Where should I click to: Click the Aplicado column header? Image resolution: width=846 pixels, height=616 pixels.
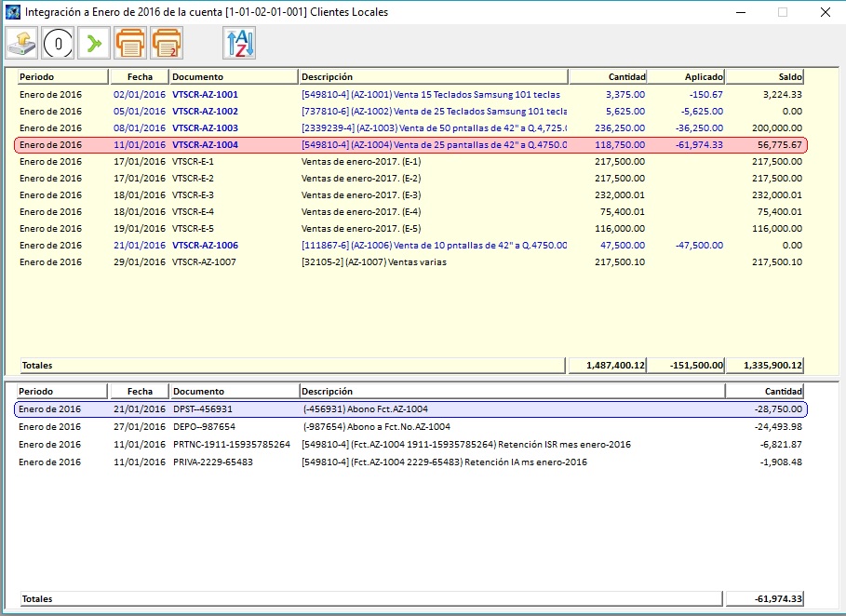pos(686,77)
